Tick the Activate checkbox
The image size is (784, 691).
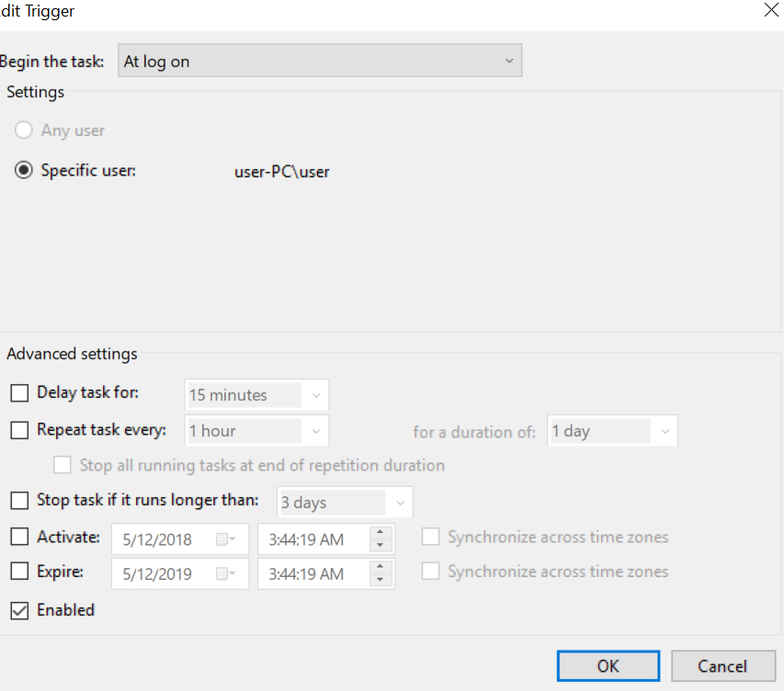coord(19,537)
